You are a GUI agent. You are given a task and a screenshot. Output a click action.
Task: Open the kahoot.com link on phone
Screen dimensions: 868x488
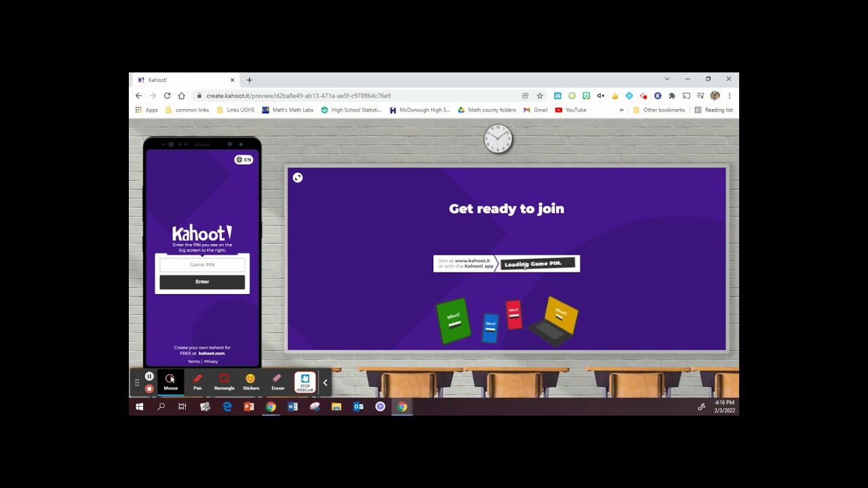click(212, 353)
